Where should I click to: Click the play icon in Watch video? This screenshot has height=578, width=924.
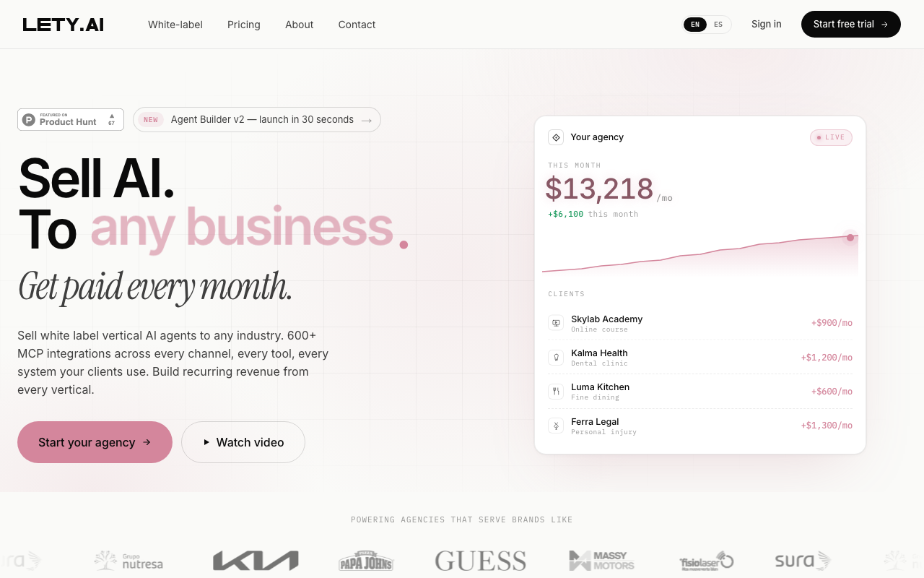(x=206, y=442)
